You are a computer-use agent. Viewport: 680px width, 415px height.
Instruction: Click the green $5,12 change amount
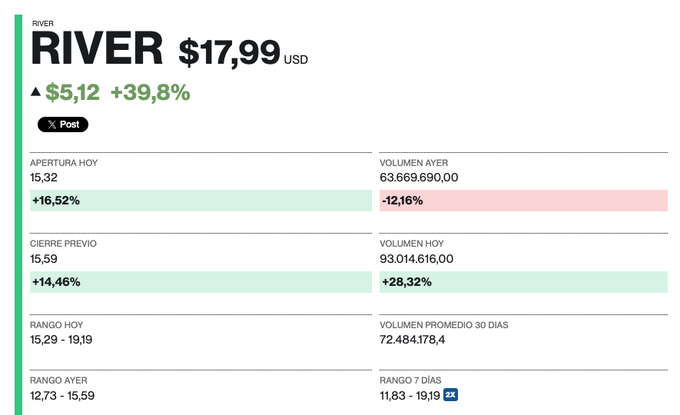[x=73, y=93]
